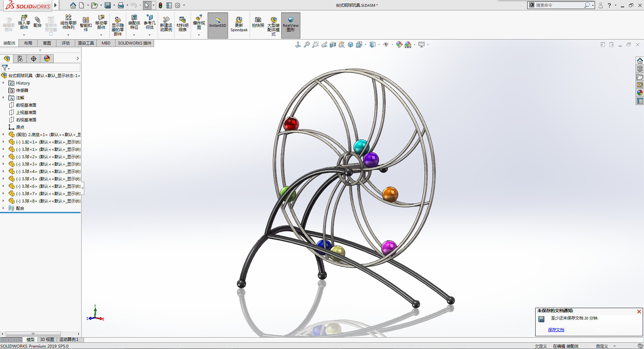Toggle Instant3D button off
This screenshot has height=349, width=644.
218,25
